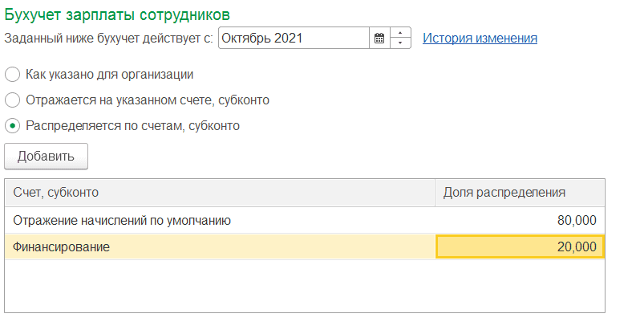Click the Октябрь 2021 date field

[294, 39]
